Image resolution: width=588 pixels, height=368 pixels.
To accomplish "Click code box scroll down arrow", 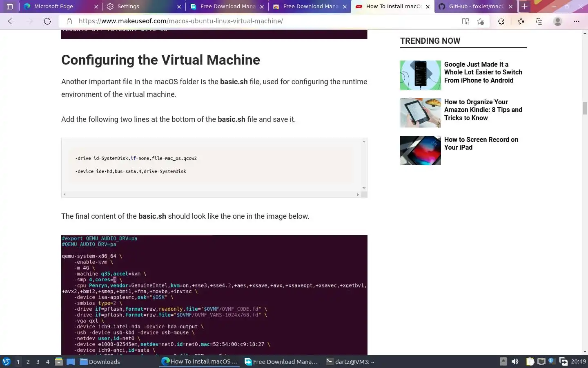I will (x=364, y=188).
